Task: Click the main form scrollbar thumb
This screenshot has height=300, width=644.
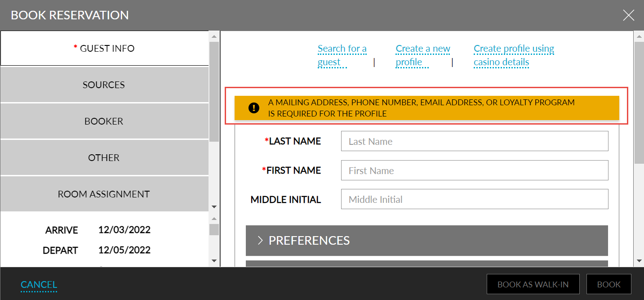Action: [x=639, y=103]
